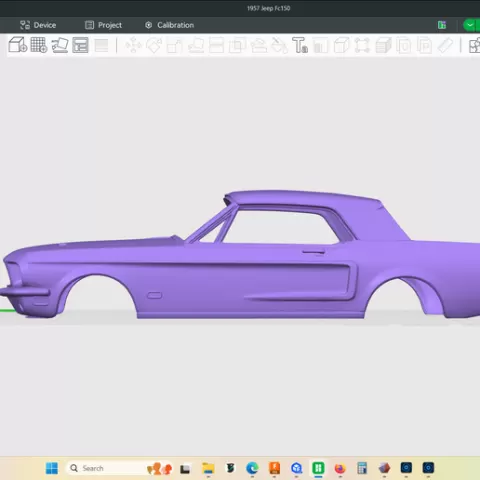Switch to the Project tab

(x=103, y=25)
